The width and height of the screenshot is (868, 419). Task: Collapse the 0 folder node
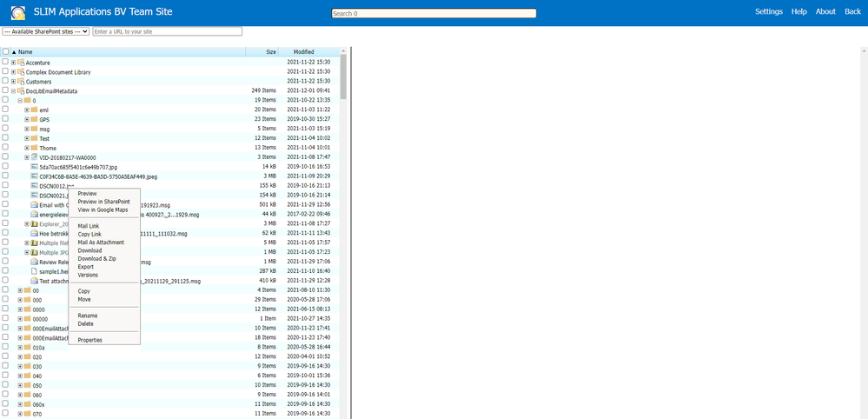[x=20, y=100]
